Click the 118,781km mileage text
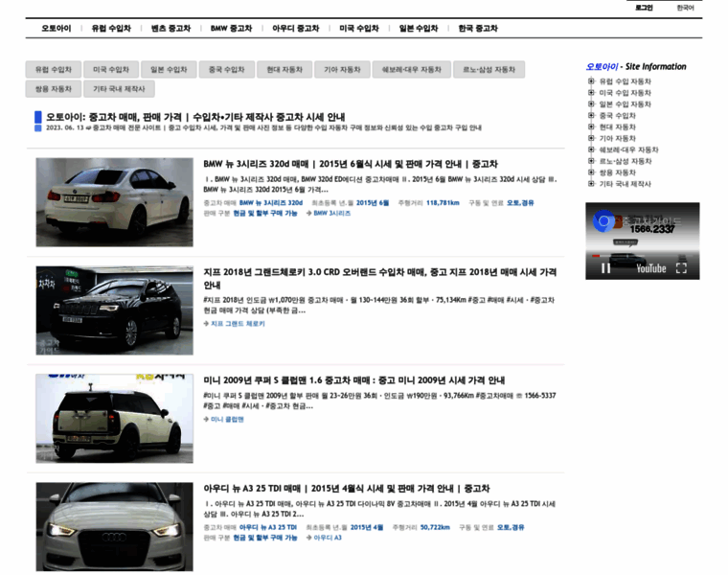Viewport: 728px width, 575px height. pyautogui.click(x=443, y=203)
